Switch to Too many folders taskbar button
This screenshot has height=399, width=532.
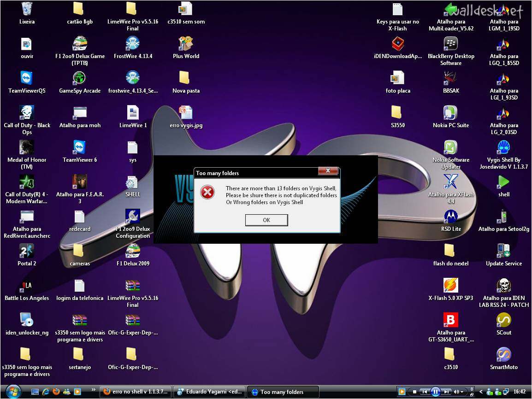(283, 392)
